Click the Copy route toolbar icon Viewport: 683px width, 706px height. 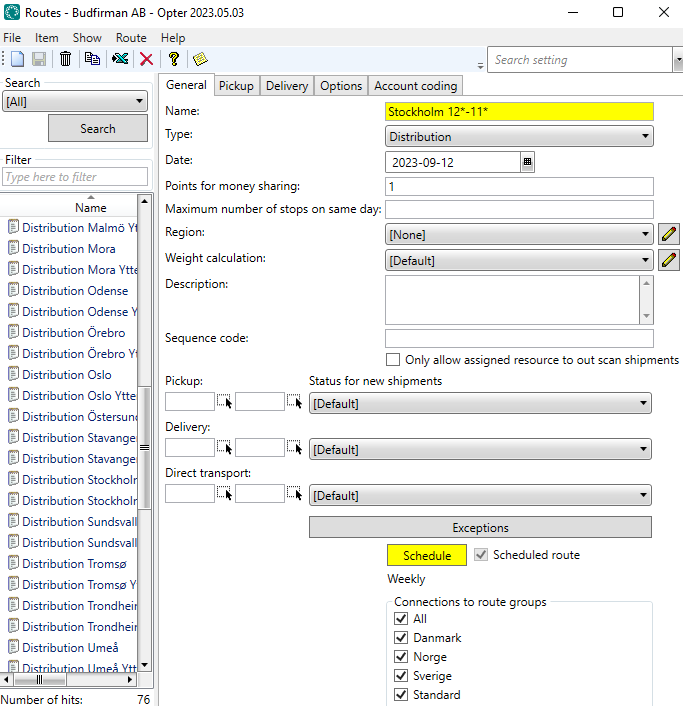(92, 59)
